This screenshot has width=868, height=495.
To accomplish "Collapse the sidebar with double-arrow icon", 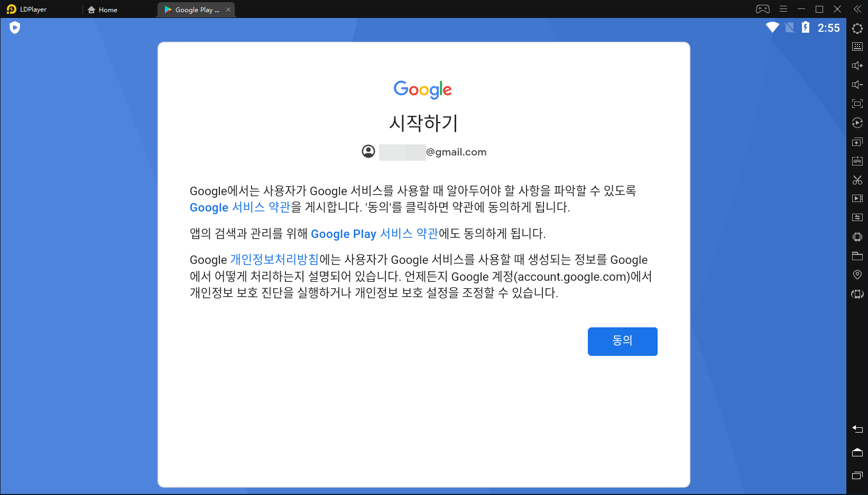I will coord(857,9).
